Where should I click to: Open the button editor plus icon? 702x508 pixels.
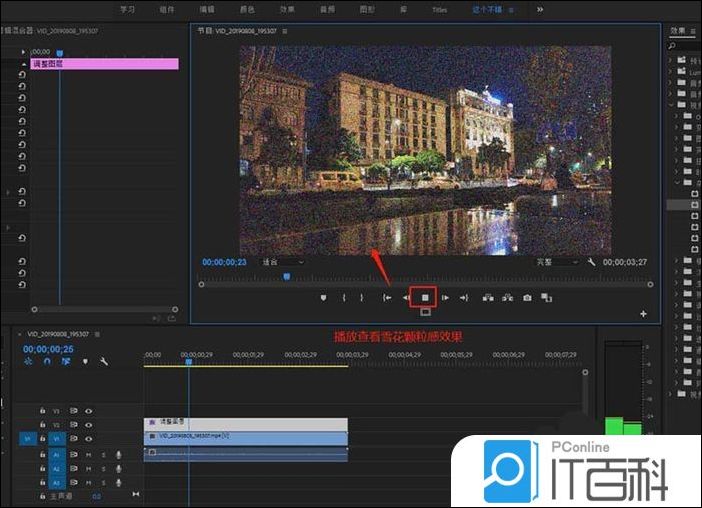[x=643, y=314]
